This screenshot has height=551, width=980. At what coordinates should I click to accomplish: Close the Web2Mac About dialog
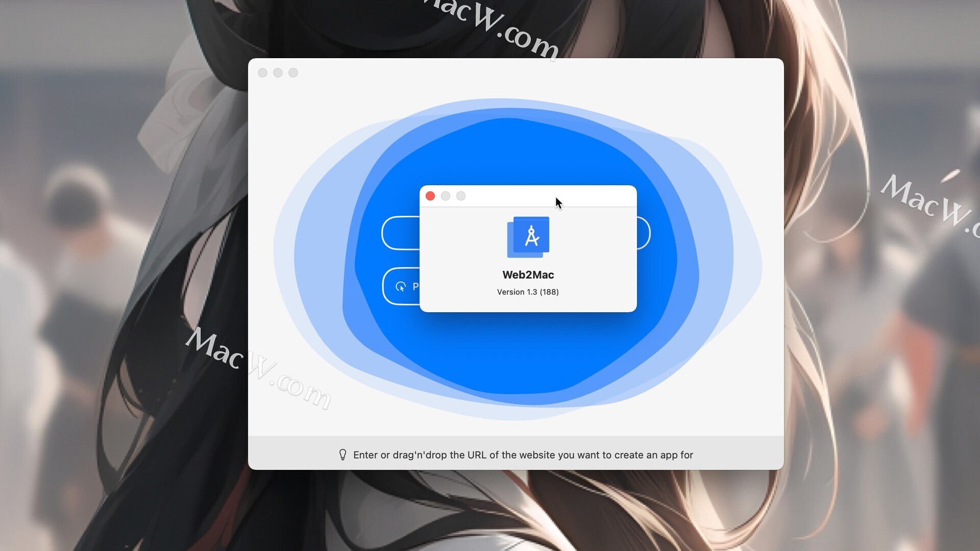(x=430, y=196)
